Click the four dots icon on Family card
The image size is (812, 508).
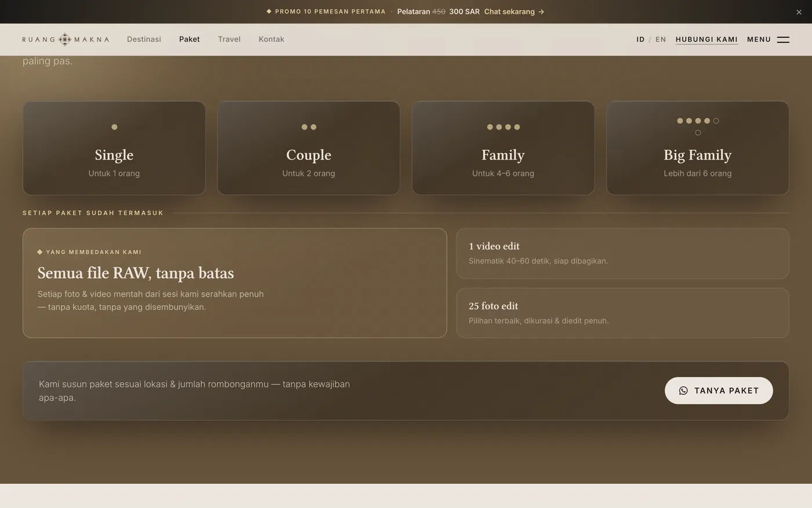[x=503, y=127]
